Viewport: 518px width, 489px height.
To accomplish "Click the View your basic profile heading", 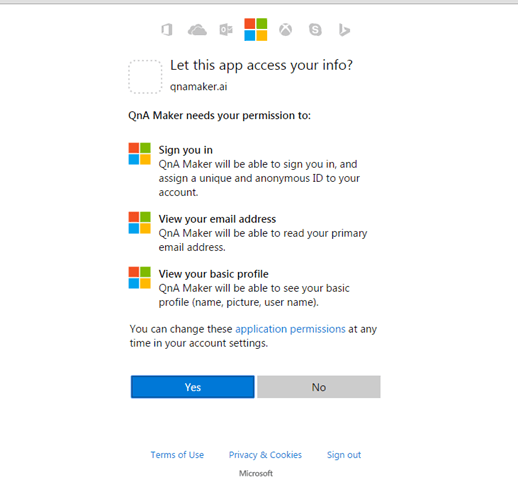I will pyautogui.click(x=214, y=274).
